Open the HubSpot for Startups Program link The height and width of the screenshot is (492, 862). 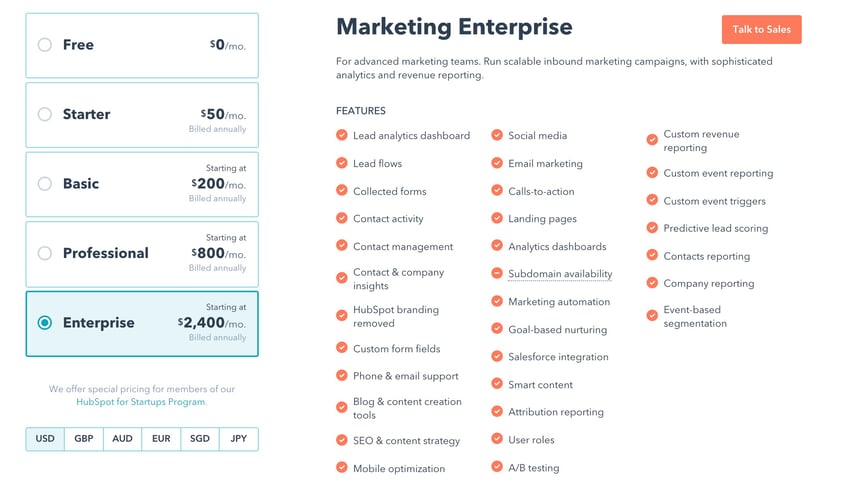[141, 402]
